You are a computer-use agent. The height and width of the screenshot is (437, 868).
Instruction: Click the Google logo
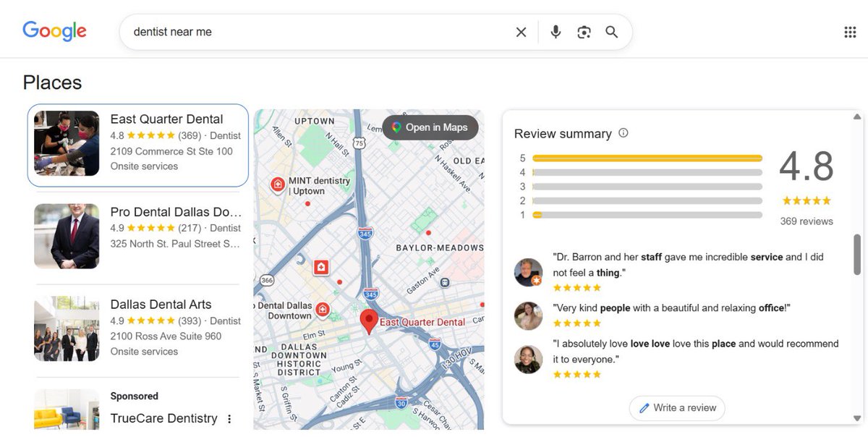point(55,31)
